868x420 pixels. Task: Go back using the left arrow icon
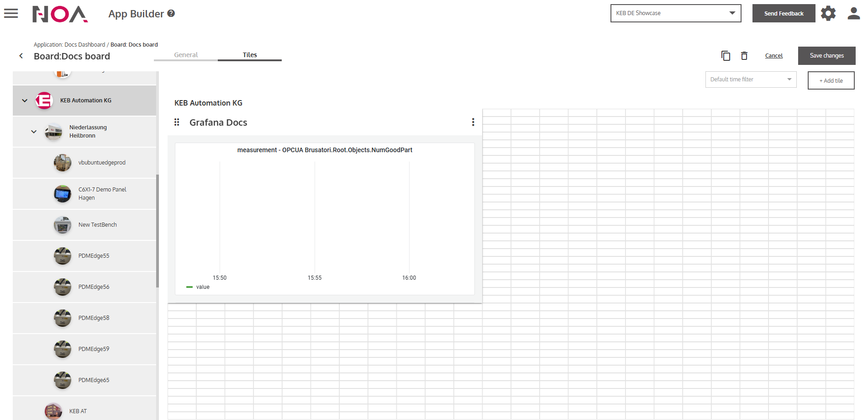pyautogui.click(x=21, y=56)
